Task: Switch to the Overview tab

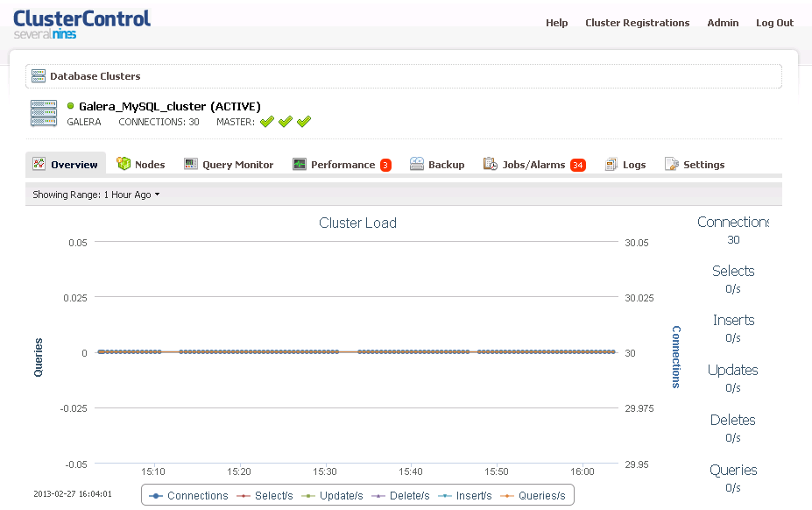Action: tap(66, 164)
